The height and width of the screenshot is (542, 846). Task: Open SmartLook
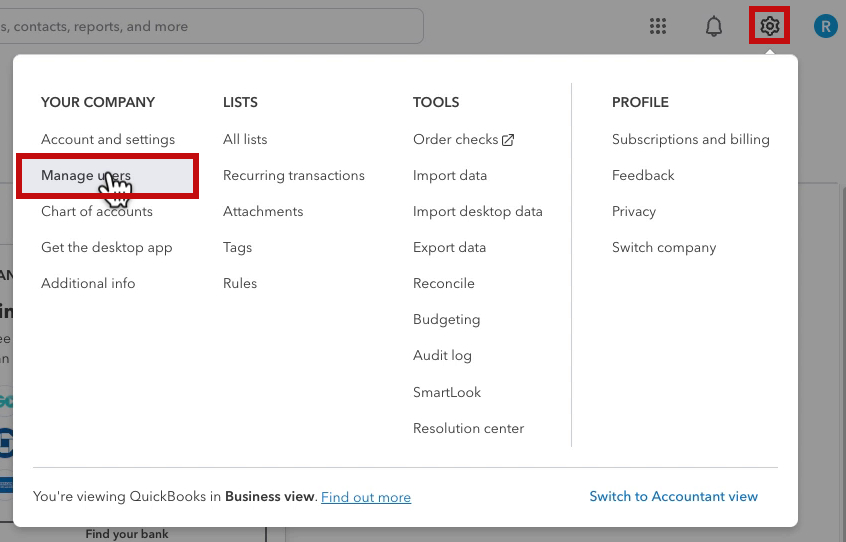(447, 392)
